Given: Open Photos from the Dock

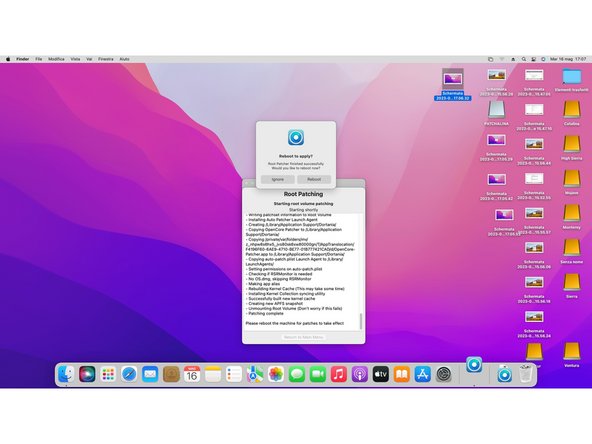Looking at the screenshot, I should coord(276,374).
